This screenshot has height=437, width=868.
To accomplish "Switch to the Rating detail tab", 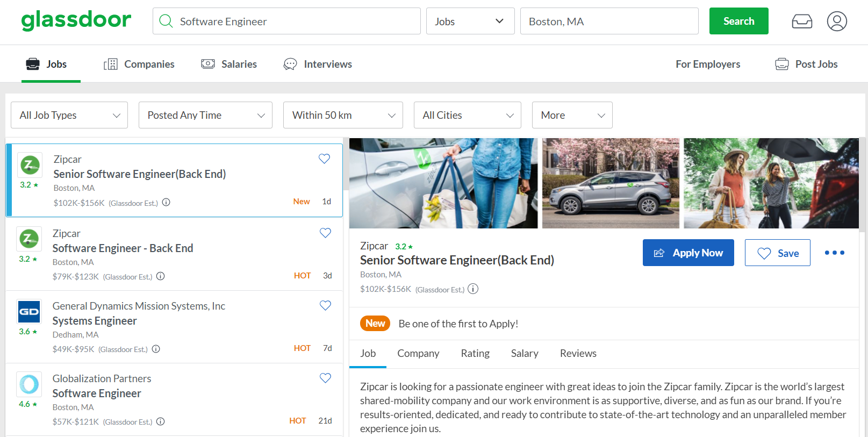I will click(x=475, y=353).
